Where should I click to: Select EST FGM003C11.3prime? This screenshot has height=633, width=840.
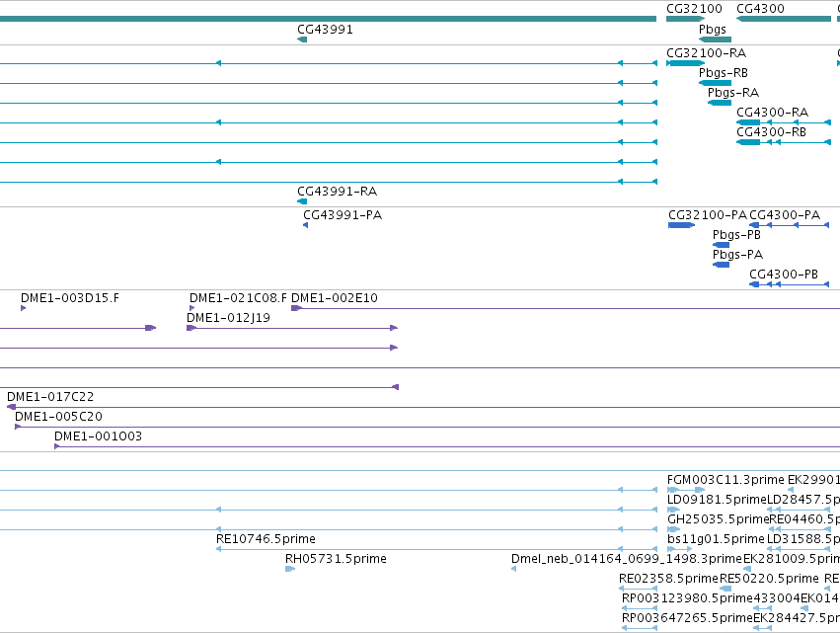[686, 490]
